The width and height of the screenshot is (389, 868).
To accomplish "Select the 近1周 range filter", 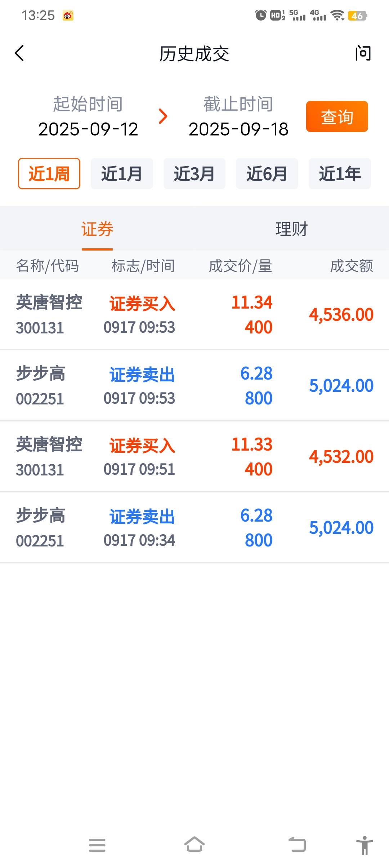I will click(49, 173).
